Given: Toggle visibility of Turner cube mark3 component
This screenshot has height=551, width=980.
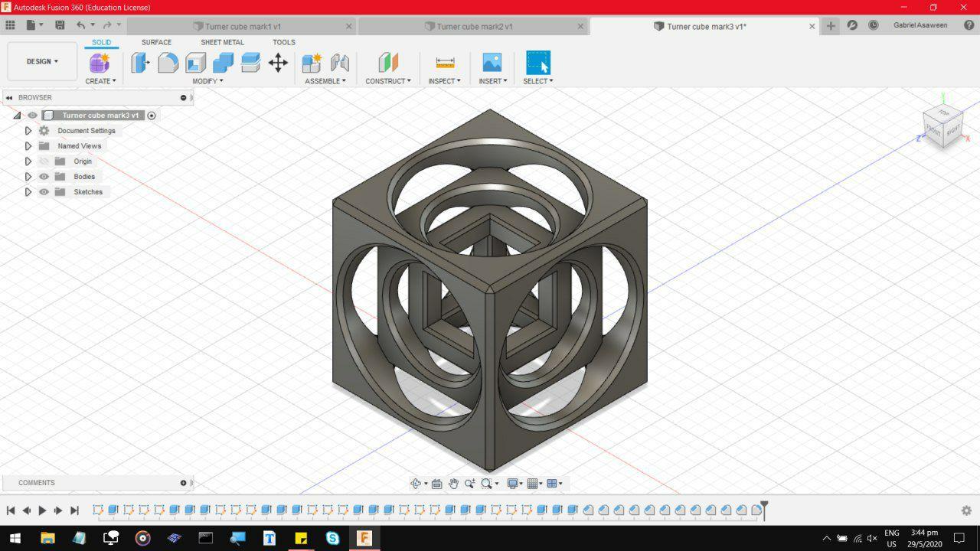Looking at the screenshot, I should (32, 116).
